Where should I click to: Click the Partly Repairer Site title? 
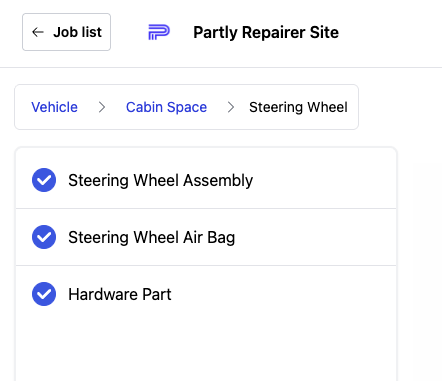[x=266, y=32]
